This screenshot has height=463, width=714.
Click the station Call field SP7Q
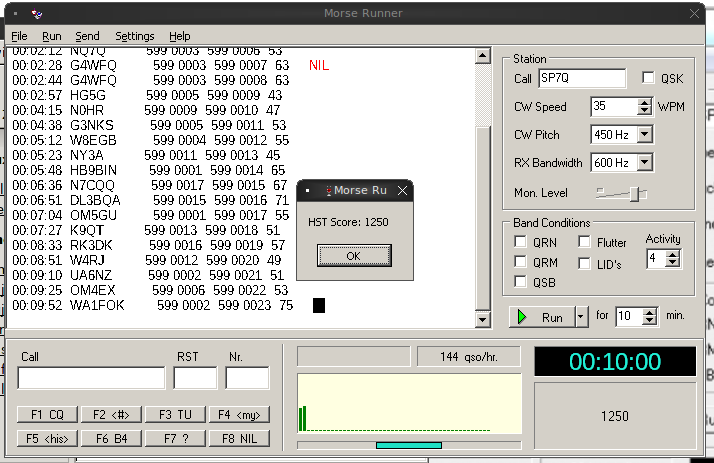[582, 78]
